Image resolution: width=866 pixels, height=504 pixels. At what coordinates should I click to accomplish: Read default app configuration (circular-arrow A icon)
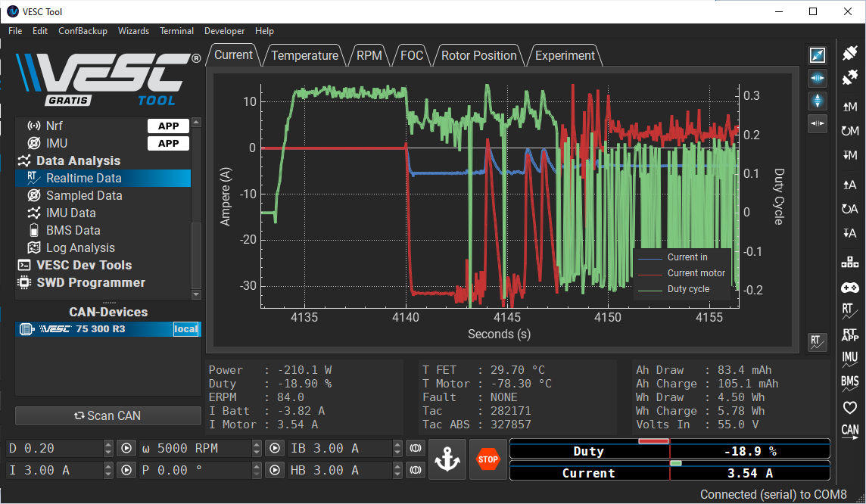(x=849, y=209)
